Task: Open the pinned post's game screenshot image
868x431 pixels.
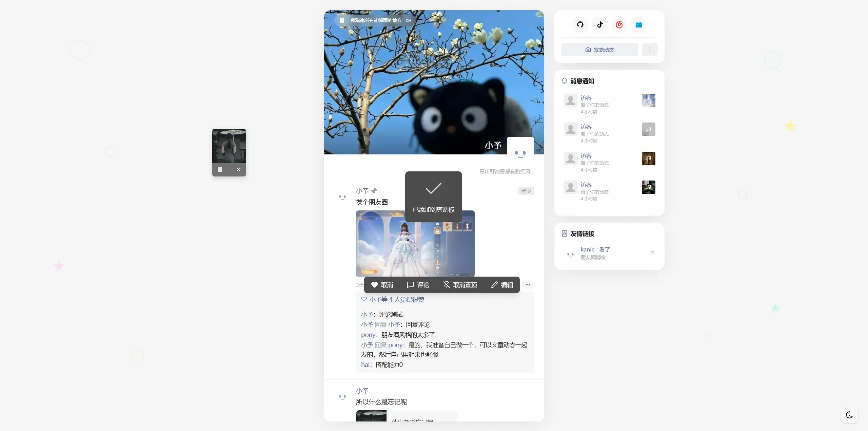Action: (415, 244)
